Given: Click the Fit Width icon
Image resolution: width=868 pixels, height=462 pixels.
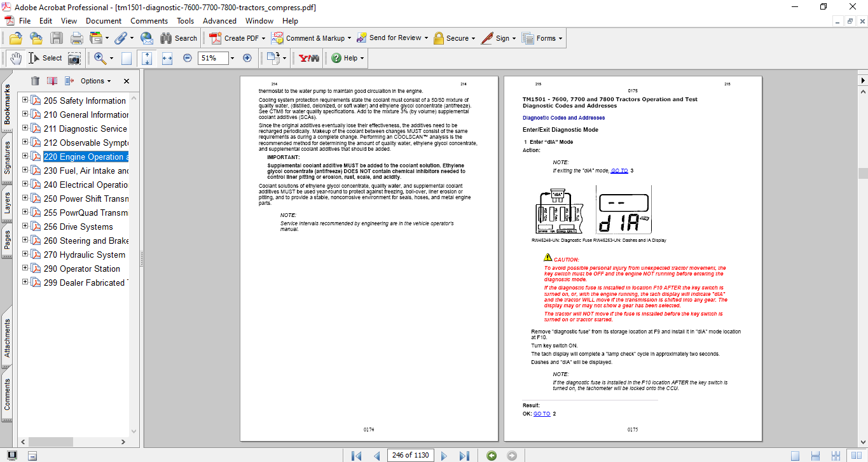Looking at the screenshot, I should (x=167, y=58).
